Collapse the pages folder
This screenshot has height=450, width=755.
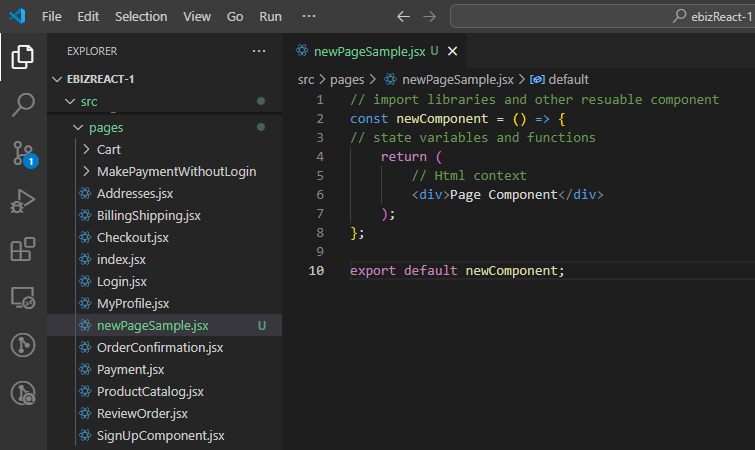click(x=78, y=128)
